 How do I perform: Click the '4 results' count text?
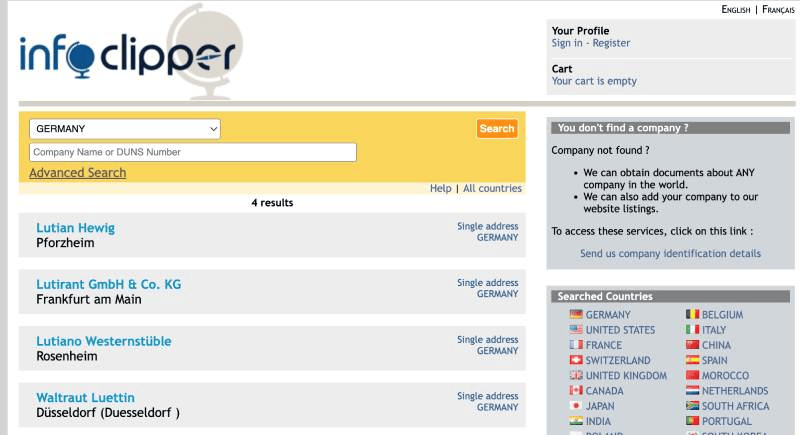pos(272,203)
